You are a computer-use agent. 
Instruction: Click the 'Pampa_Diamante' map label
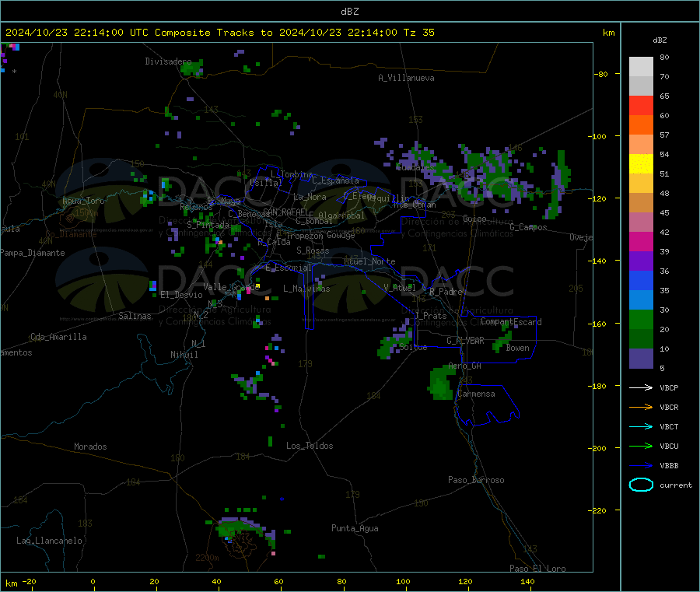33,253
